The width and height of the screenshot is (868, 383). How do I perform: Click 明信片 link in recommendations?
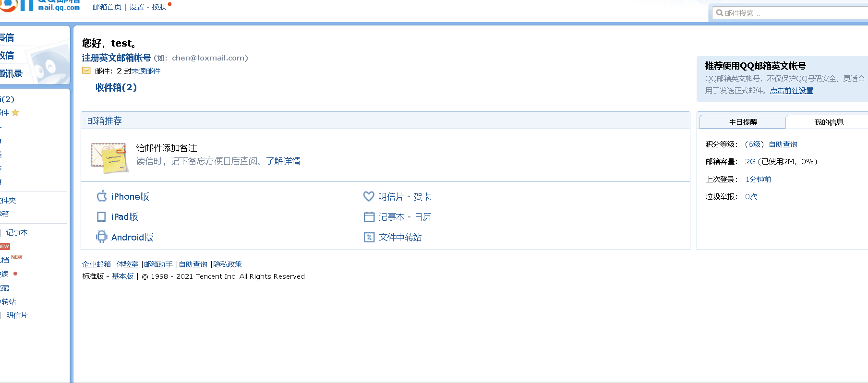pos(391,197)
